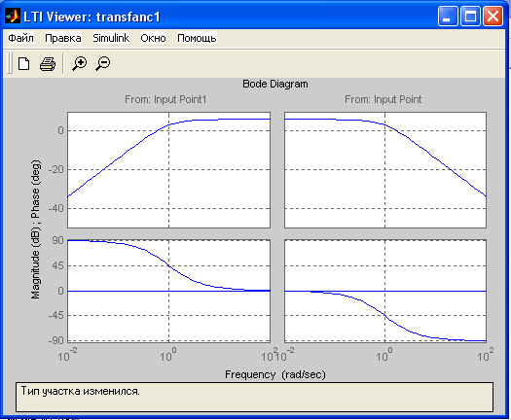This screenshot has width=511, height=420.
Task: Open the Правка menu
Action: [63, 38]
